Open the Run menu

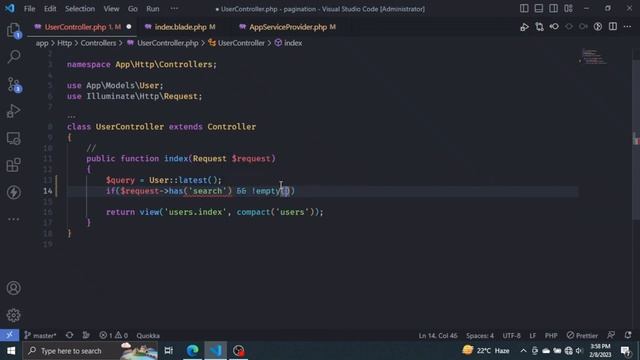(x=153, y=9)
